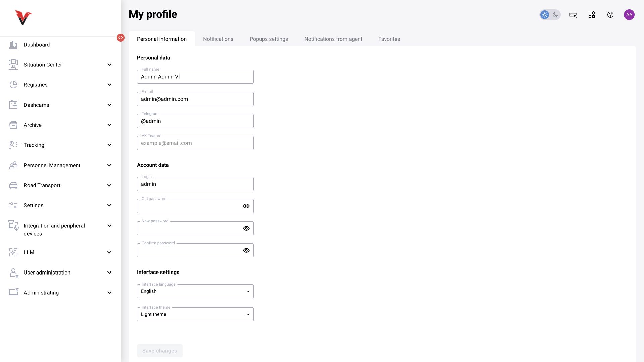Open the widgets grid icon in header
The width and height of the screenshot is (644, 362).
click(592, 15)
